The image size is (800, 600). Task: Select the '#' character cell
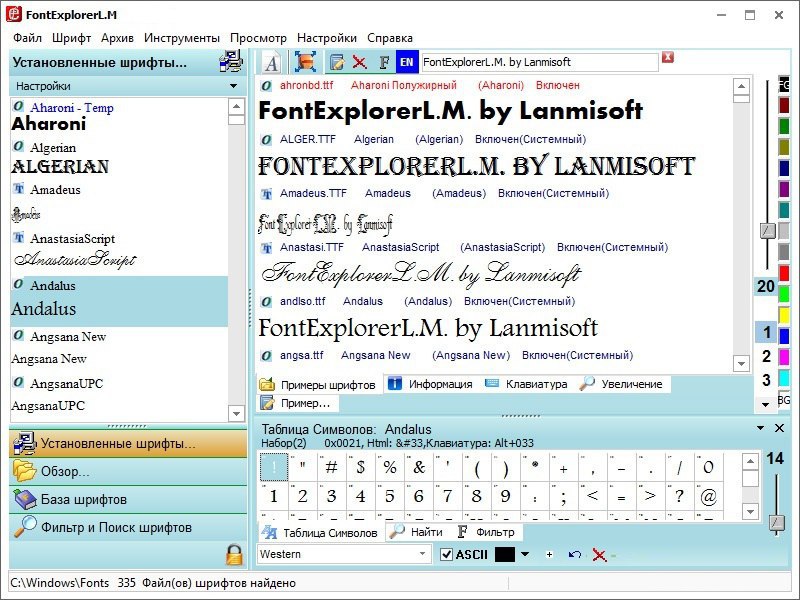coord(332,467)
